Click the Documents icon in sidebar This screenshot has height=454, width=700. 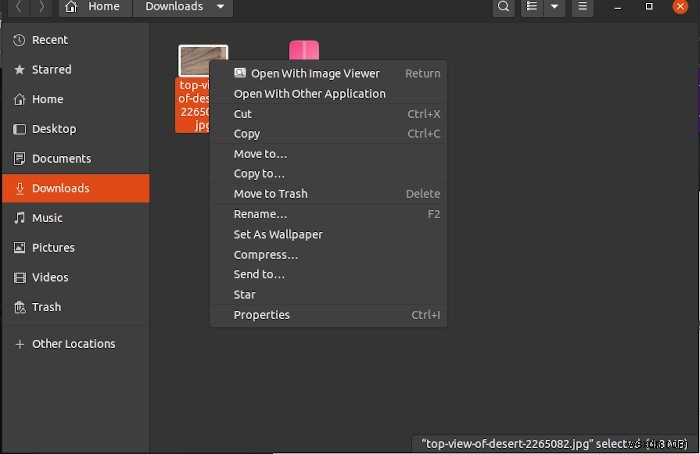(x=19, y=158)
